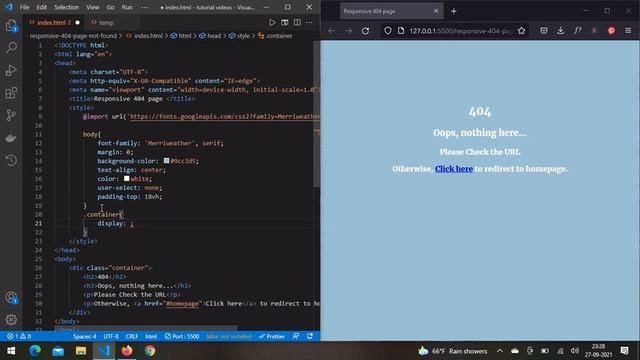Image resolution: width=640 pixels, height=360 pixels.
Task: Open the Manage gear in VS Code
Action: point(11,320)
